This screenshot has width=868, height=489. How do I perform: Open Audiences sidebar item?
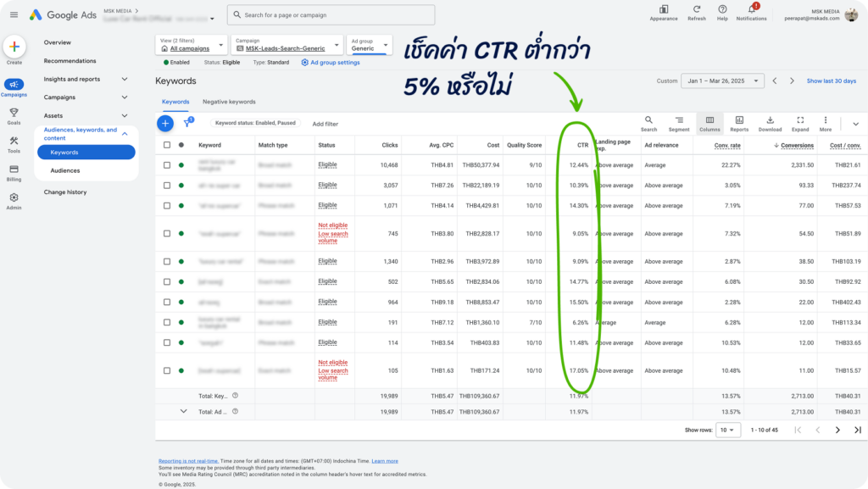pos(65,170)
